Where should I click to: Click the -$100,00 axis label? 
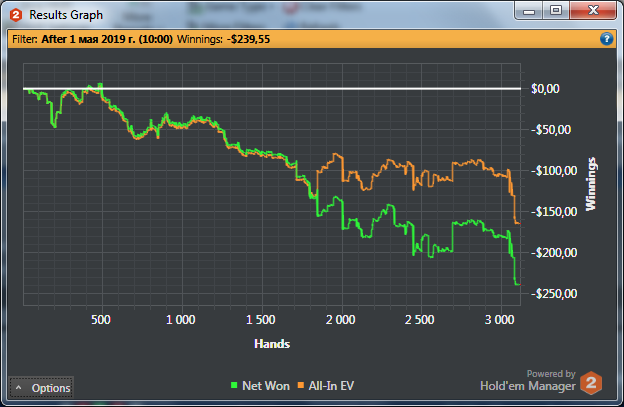click(554, 171)
